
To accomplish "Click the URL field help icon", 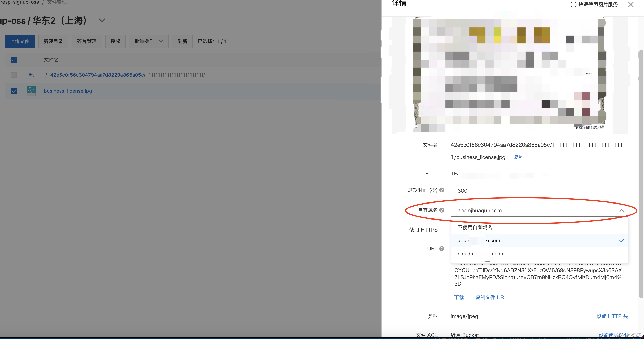I will click(442, 248).
